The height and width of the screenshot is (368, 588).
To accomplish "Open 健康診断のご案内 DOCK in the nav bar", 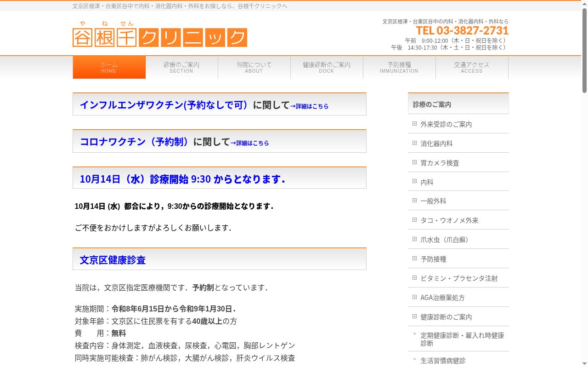I will click(x=327, y=67).
